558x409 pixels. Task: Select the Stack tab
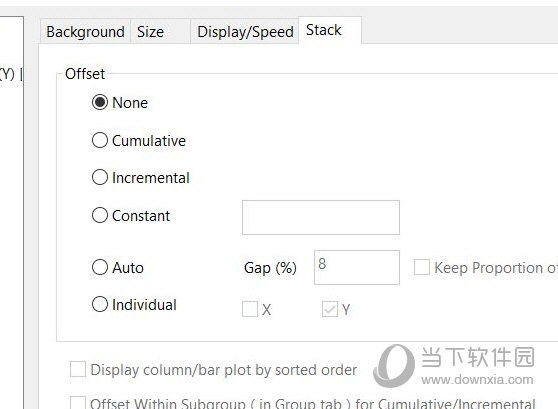click(x=330, y=30)
